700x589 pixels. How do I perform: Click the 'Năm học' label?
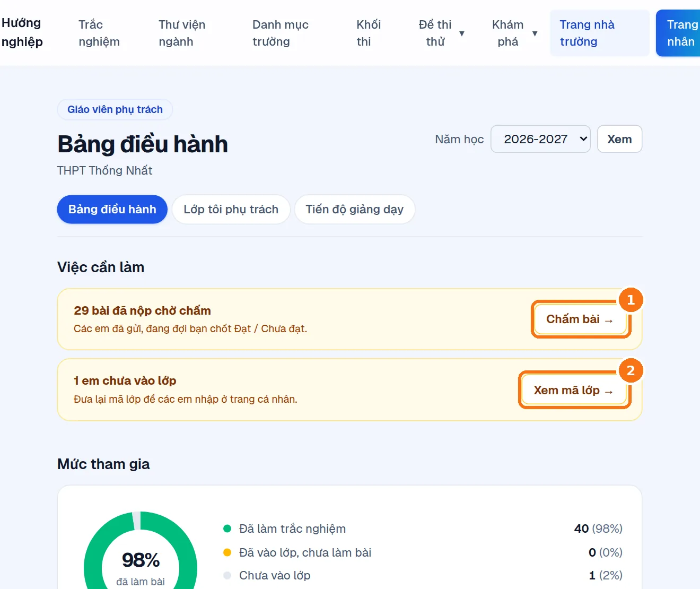[459, 139]
